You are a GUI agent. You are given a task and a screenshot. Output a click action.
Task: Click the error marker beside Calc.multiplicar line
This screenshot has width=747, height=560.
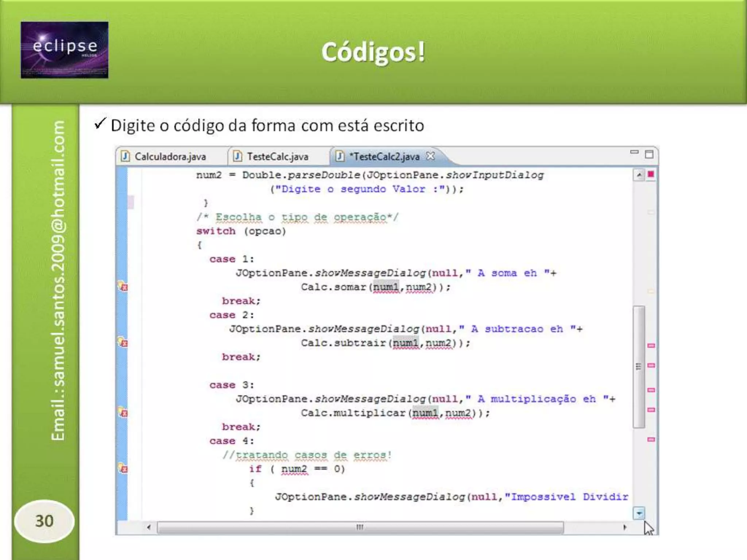point(123,413)
